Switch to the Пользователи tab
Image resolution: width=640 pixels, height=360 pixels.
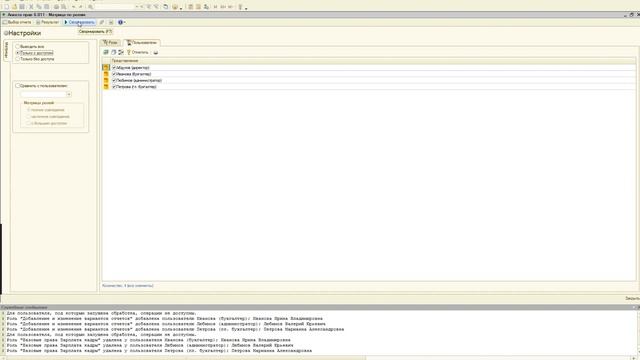coord(142,42)
